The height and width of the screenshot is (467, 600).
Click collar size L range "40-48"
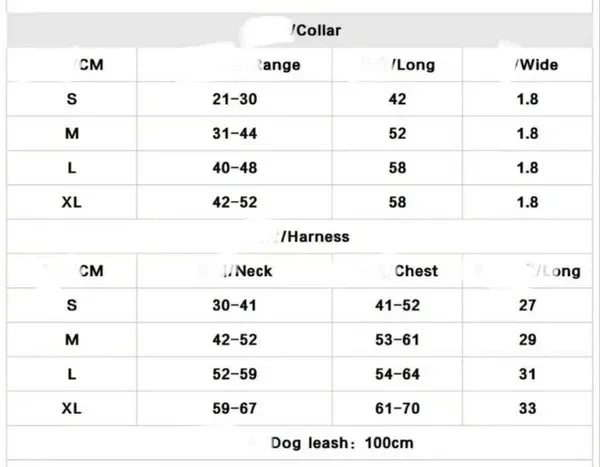click(x=235, y=168)
